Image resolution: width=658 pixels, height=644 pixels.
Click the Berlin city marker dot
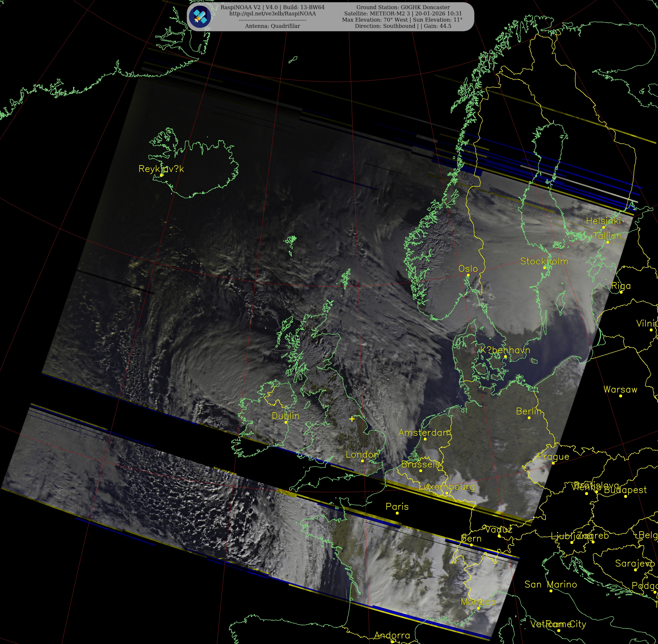tap(529, 418)
